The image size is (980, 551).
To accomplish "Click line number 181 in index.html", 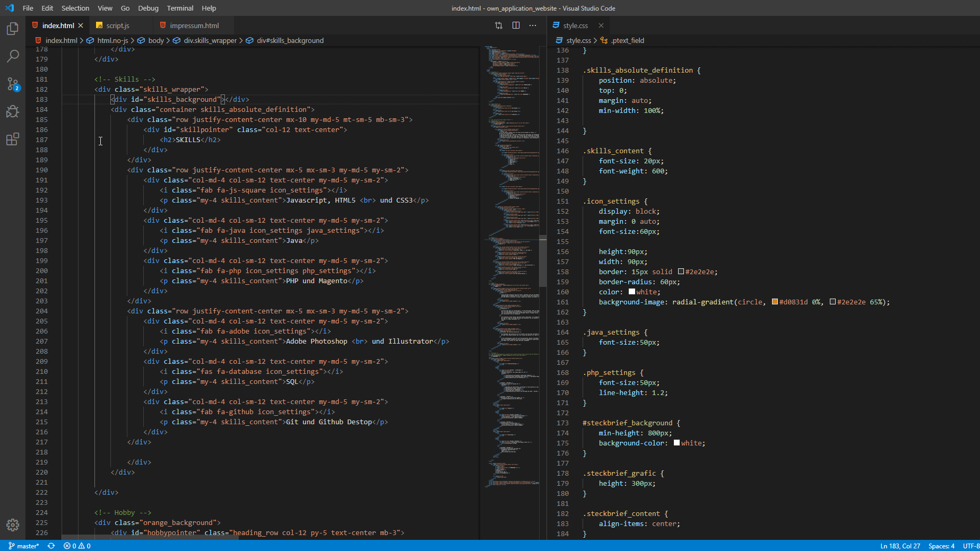I will (x=41, y=79).
